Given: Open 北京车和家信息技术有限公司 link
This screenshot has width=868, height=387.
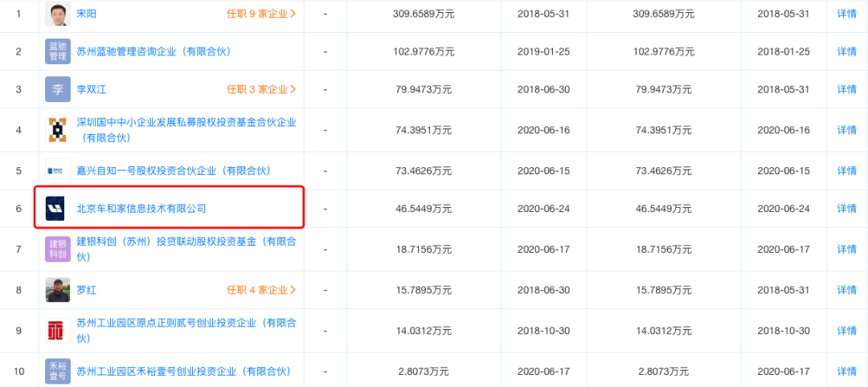Looking at the screenshot, I should tap(141, 209).
